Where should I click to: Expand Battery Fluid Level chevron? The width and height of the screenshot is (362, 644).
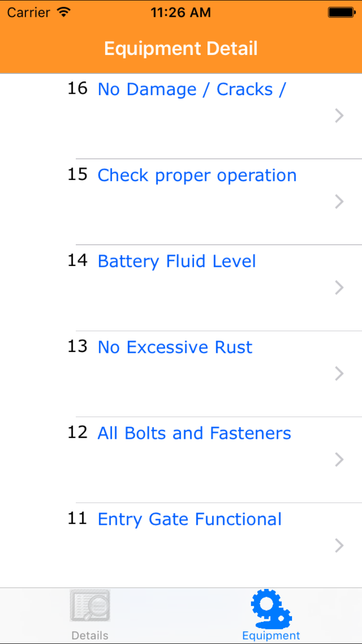[x=339, y=288]
